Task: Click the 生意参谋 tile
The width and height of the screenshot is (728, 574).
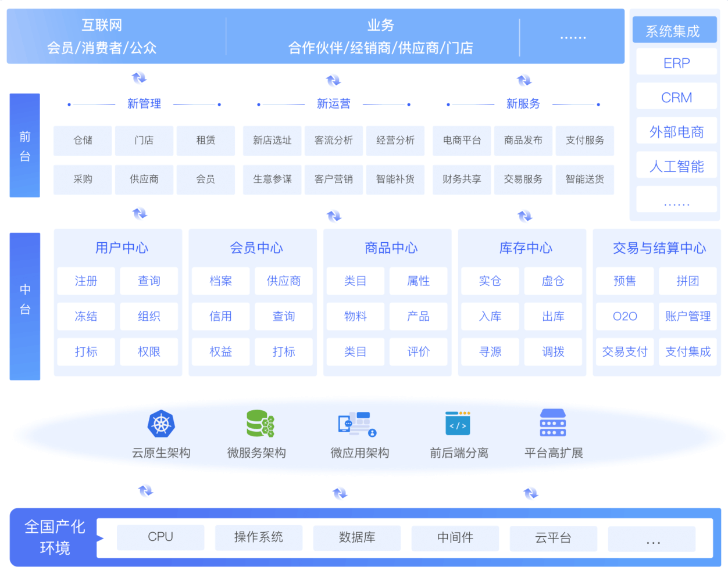Action: (x=272, y=179)
